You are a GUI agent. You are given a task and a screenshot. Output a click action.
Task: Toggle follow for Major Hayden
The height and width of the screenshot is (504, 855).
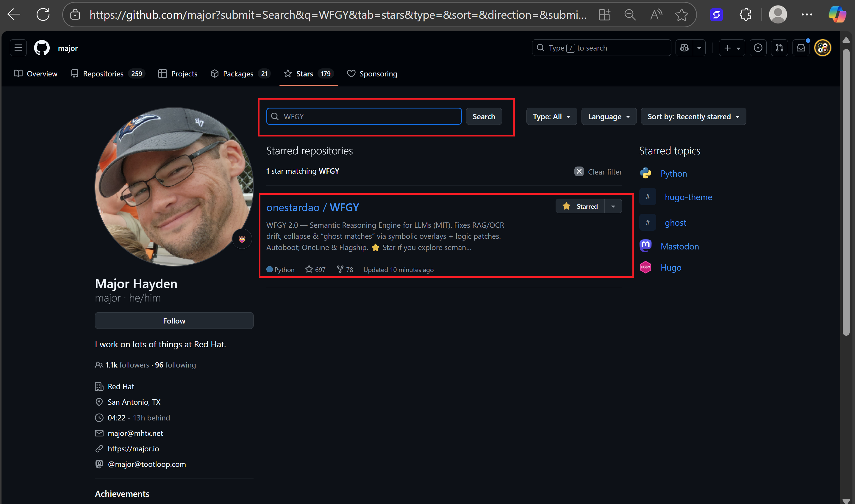pos(174,321)
